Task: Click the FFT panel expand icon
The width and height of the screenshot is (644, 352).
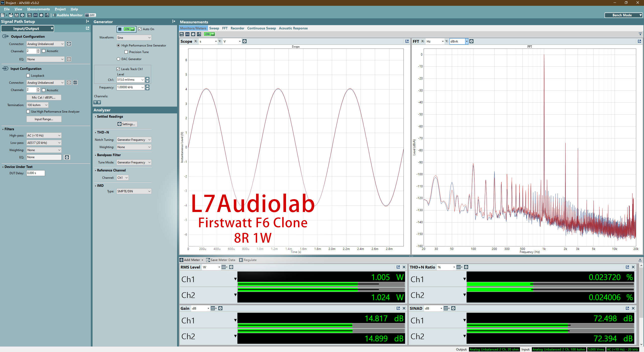Action: click(x=639, y=41)
